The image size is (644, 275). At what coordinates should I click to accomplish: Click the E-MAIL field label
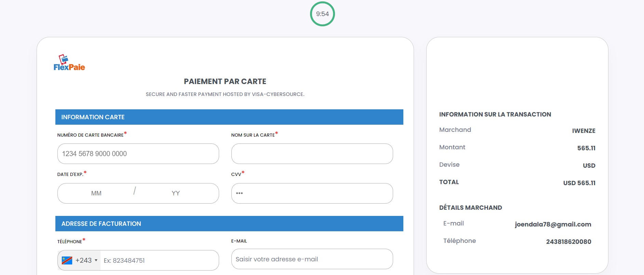pyautogui.click(x=239, y=241)
